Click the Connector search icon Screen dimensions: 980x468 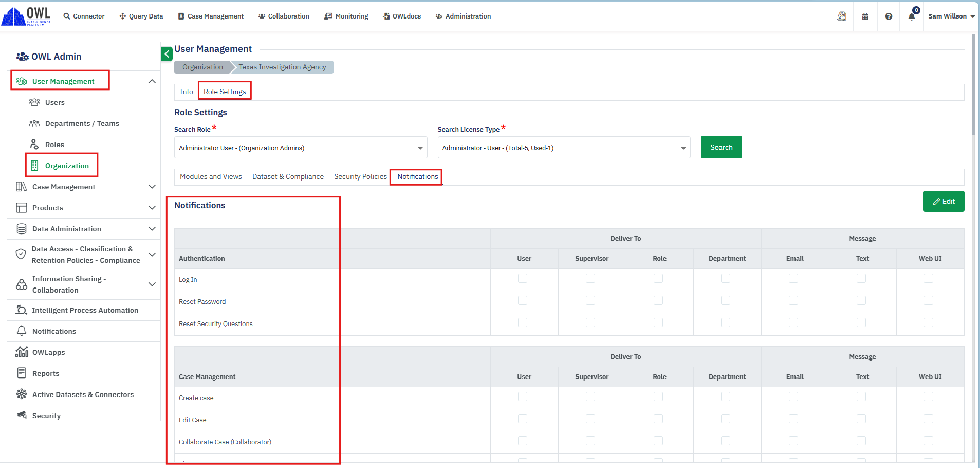(67, 16)
